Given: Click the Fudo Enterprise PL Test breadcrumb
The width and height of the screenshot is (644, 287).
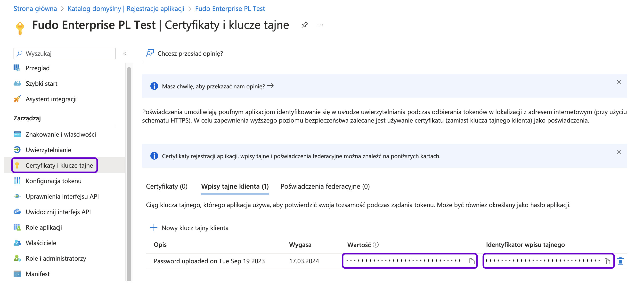Looking at the screenshot, I should click(230, 8).
